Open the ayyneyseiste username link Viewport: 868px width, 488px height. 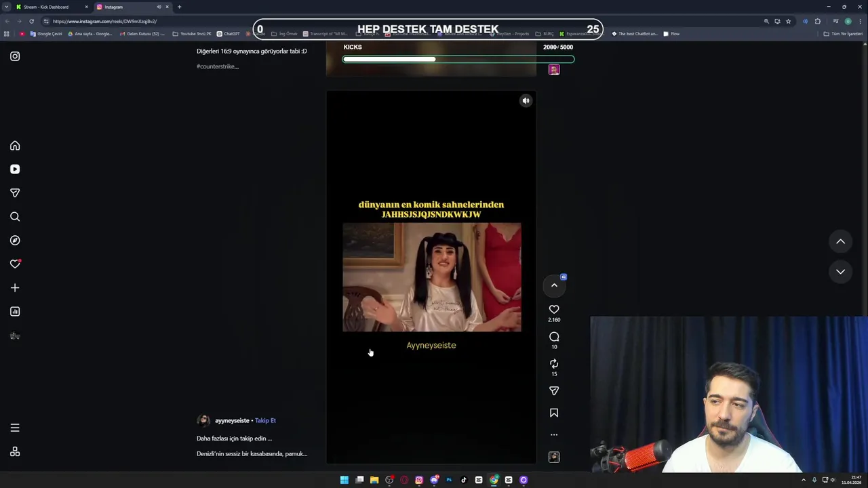pos(232,421)
